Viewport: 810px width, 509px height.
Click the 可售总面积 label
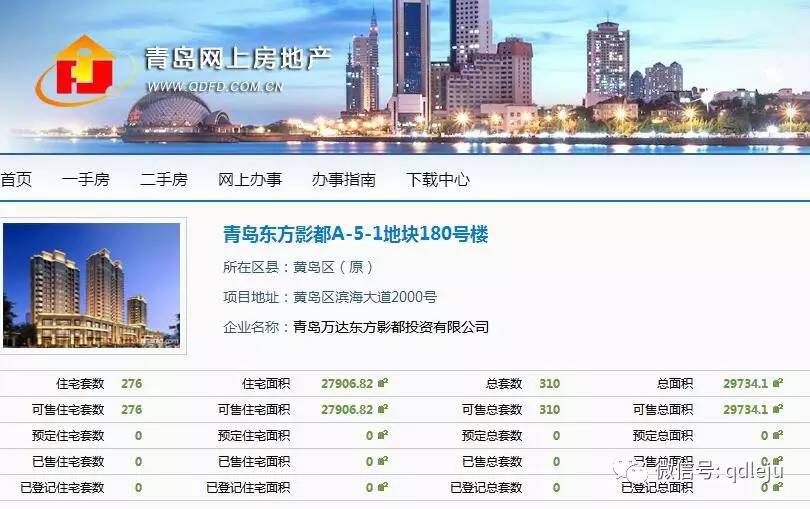663,409
